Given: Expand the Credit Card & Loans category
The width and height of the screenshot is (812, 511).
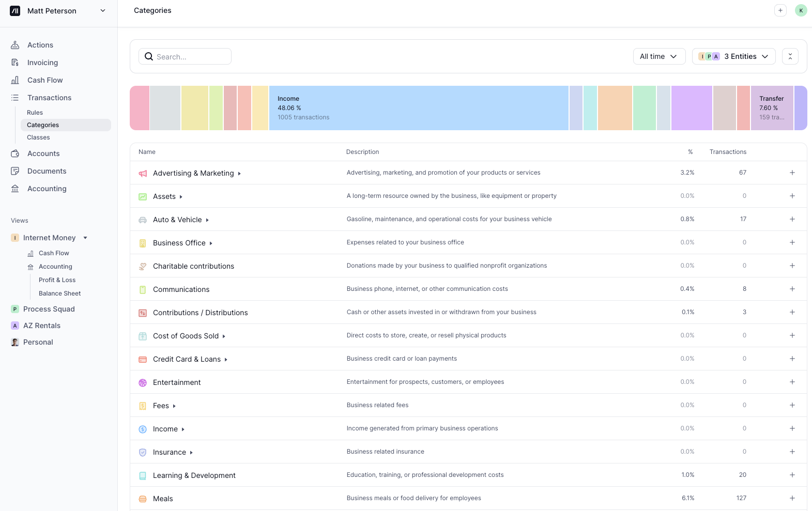Looking at the screenshot, I should tap(226, 360).
